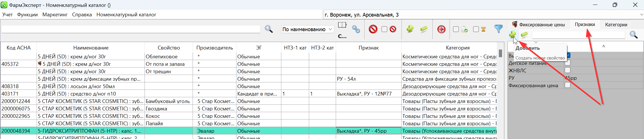Toggle checkbox next to small prohibition icon
Viewport: 644px width, 139px height.
384,29
